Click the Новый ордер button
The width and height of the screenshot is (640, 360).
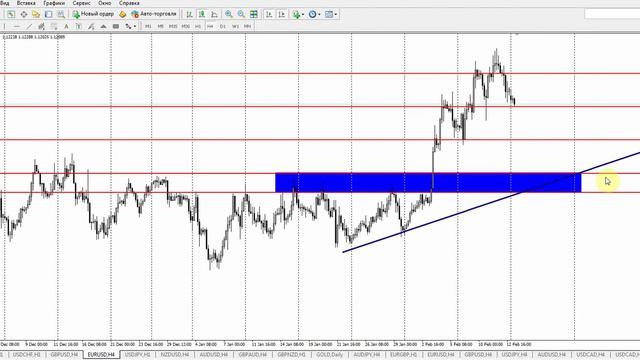93,14
